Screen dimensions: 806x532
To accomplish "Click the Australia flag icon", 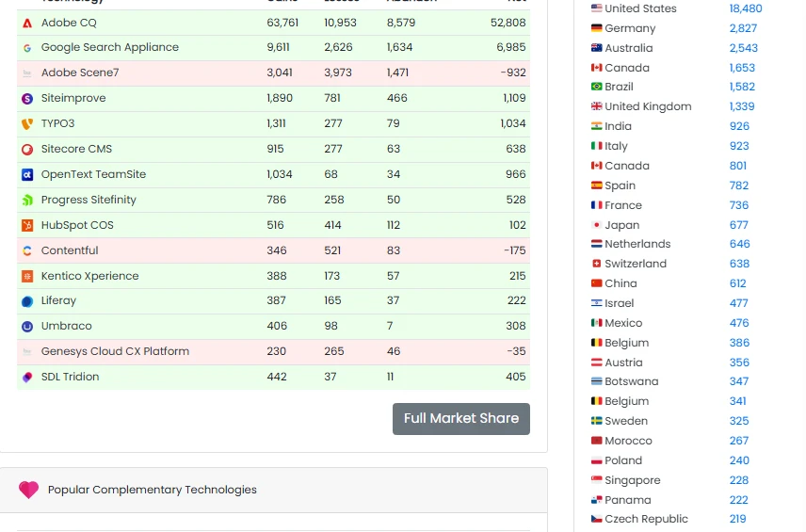I will tap(596, 48).
